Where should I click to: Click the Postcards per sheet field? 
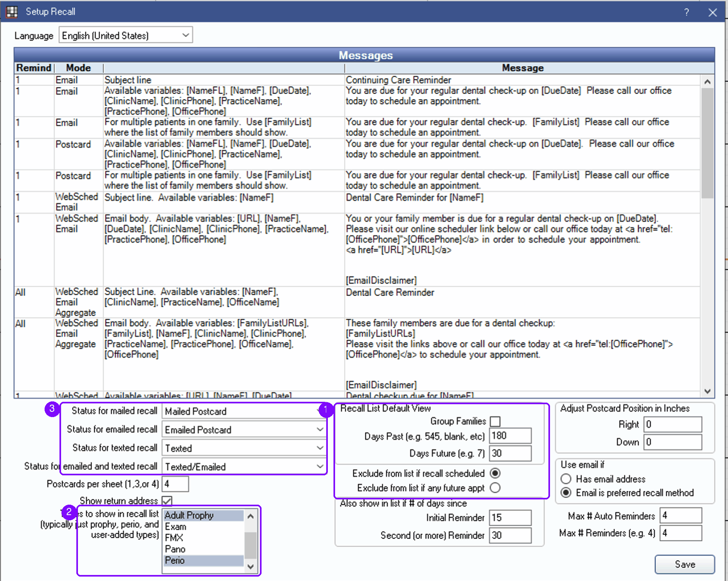175,484
